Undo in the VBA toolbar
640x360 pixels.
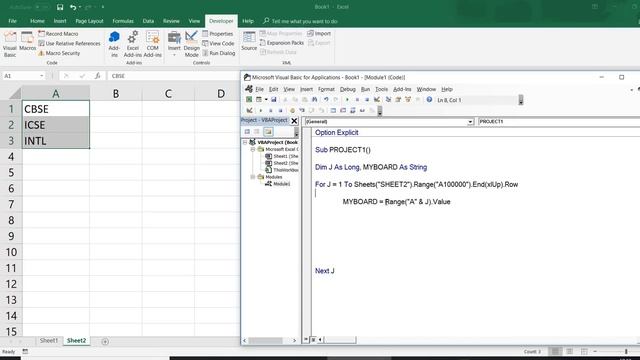point(326,100)
